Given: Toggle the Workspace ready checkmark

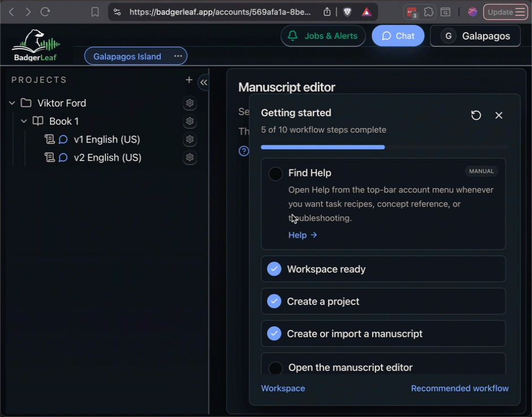Looking at the screenshot, I should pyautogui.click(x=274, y=269).
